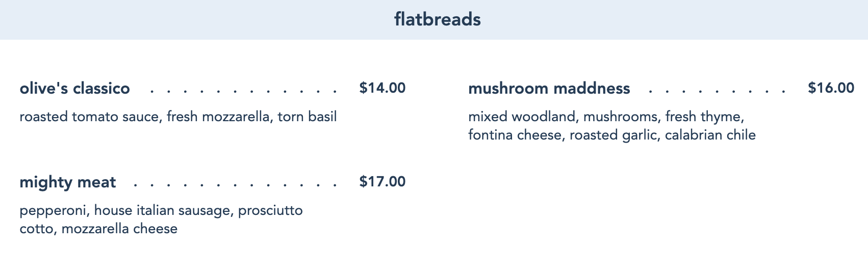
Task: Choose the mighty meat item name
Action: (67, 182)
